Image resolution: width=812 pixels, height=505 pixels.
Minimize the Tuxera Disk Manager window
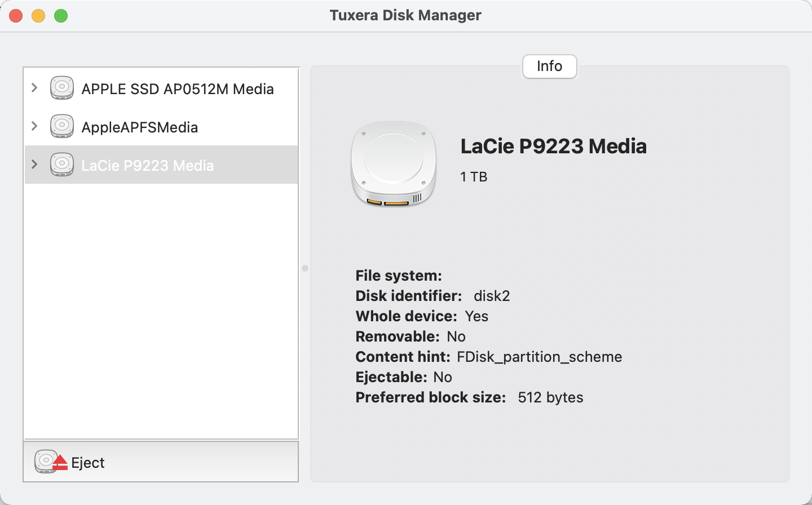38,15
